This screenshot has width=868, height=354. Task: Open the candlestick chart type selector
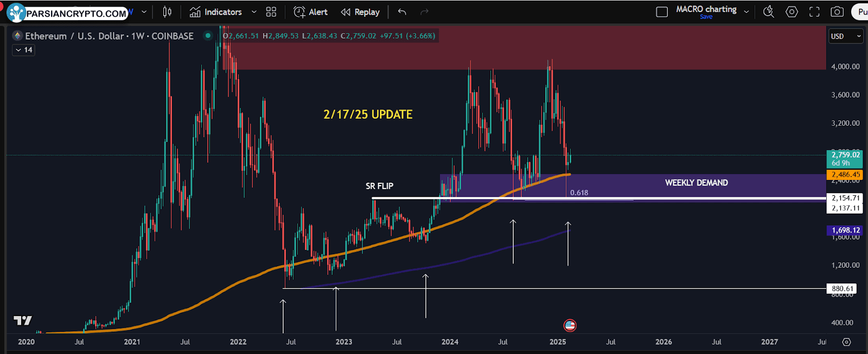[167, 12]
